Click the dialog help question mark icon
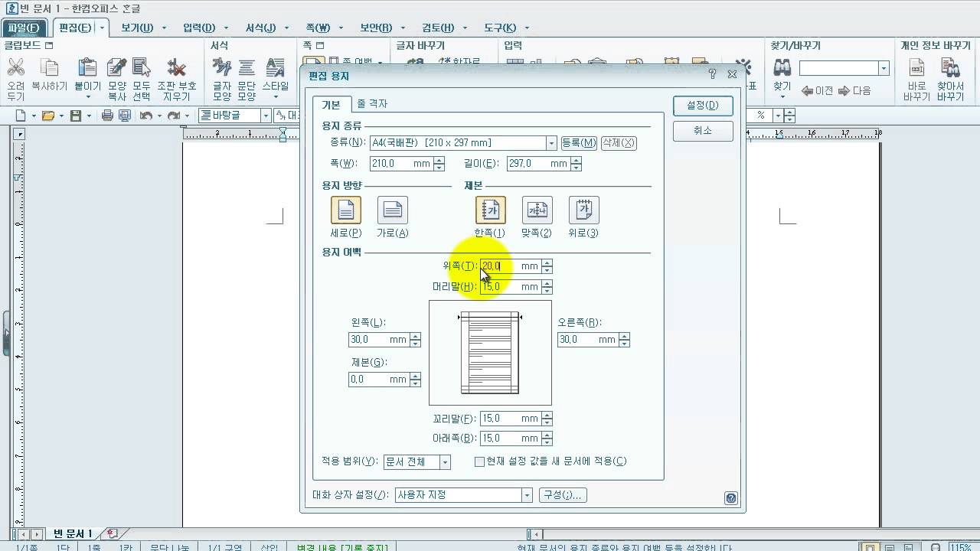980x551 pixels. (712, 74)
